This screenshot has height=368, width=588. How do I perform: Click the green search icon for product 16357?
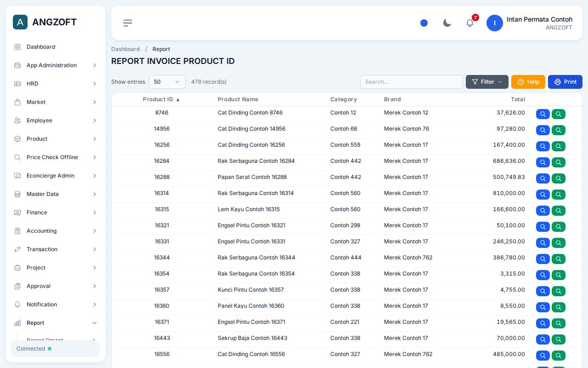559,291
